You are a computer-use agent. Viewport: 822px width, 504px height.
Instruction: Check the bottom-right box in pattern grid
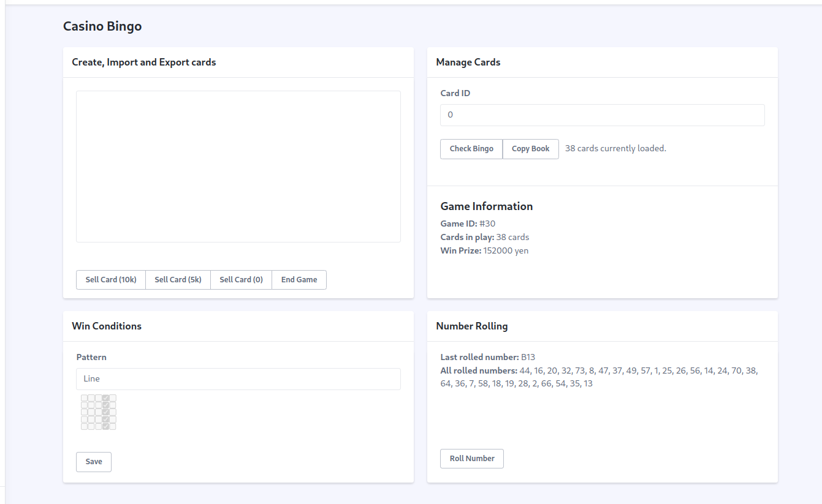pos(113,426)
